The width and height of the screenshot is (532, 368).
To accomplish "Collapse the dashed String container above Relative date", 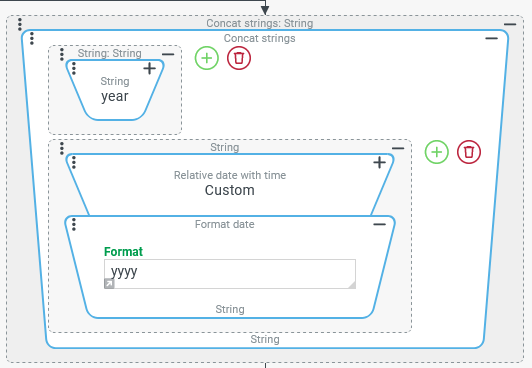I will tap(398, 149).
